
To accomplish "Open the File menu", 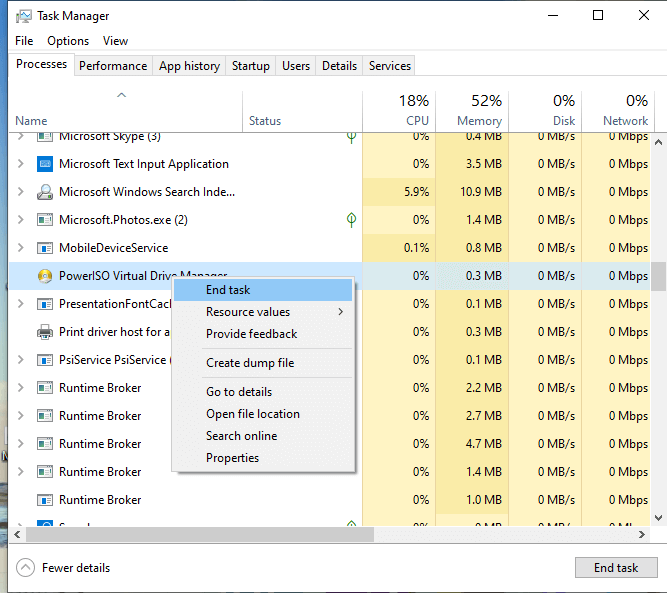I will coord(24,41).
